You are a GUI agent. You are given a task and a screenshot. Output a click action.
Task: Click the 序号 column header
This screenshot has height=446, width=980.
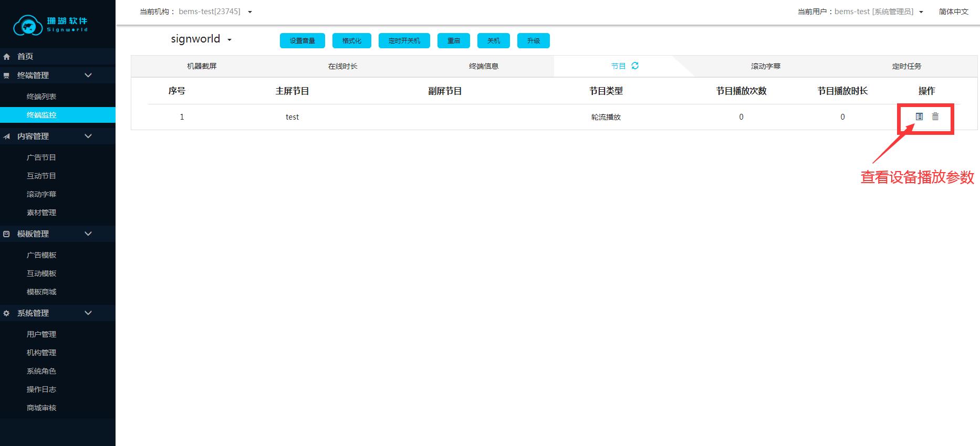[x=176, y=91]
